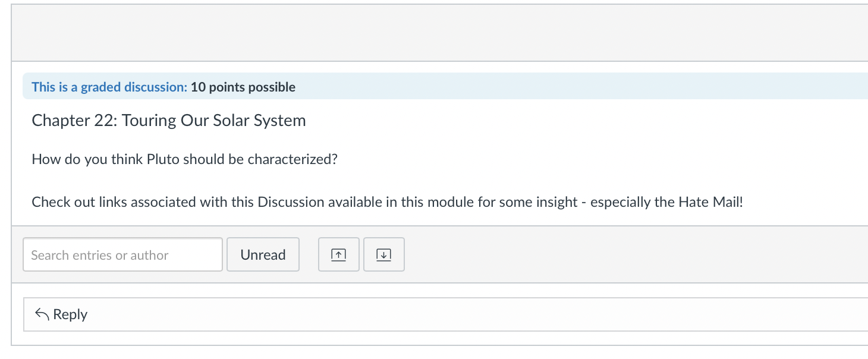Collapse all replies with the up-arrow icon
The image size is (868, 359).
(338, 255)
